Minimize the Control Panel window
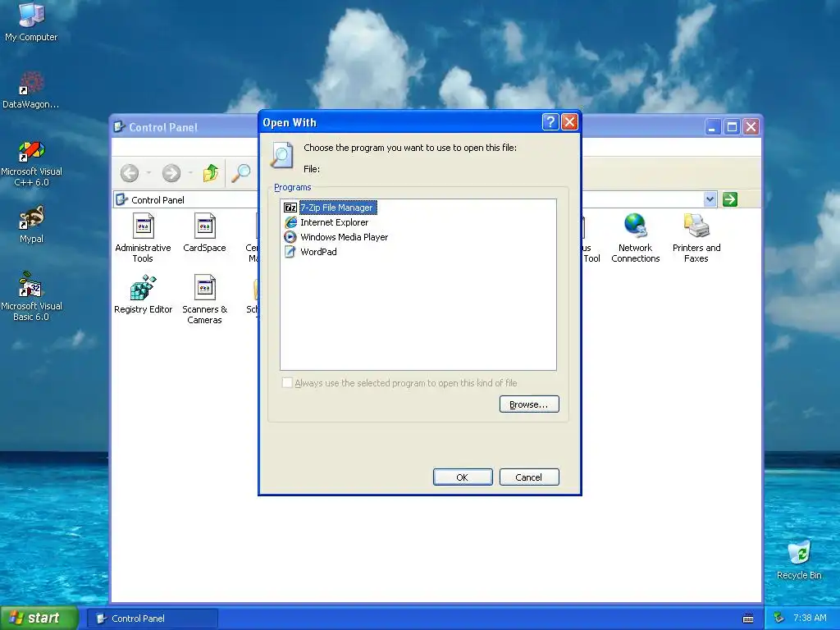Viewport: 840px width, 630px height. point(713,127)
